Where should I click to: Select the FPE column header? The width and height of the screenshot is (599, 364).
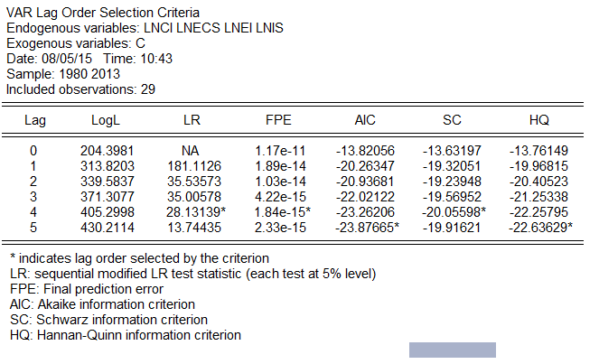[278, 120]
